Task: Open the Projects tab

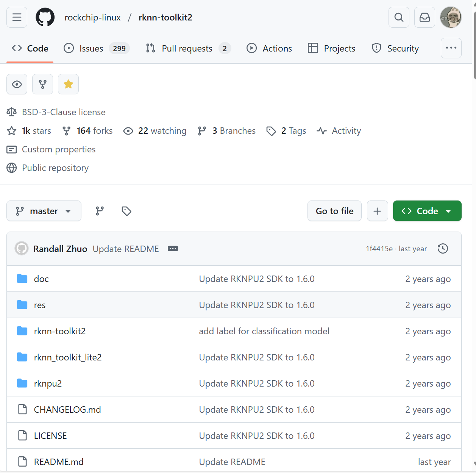Action: pyautogui.click(x=332, y=49)
